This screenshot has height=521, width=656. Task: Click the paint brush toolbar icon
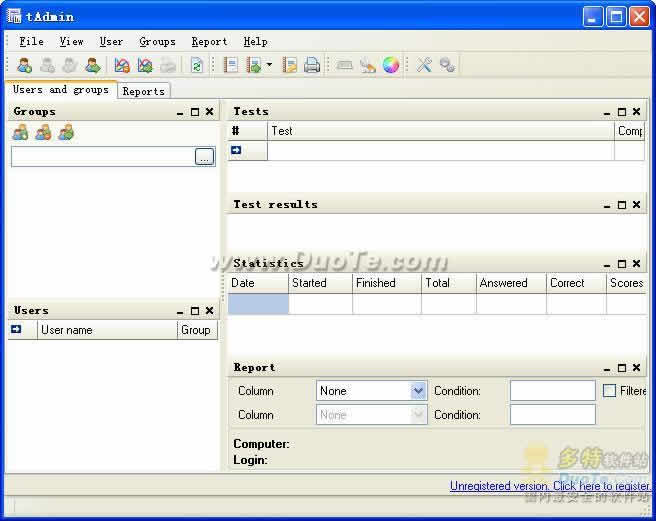(368, 65)
